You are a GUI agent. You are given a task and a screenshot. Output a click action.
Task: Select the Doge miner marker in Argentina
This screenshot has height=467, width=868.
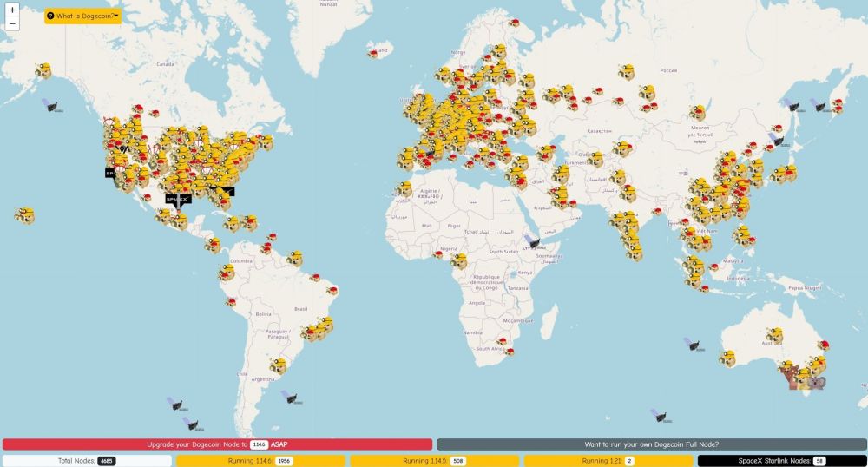click(279, 365)
